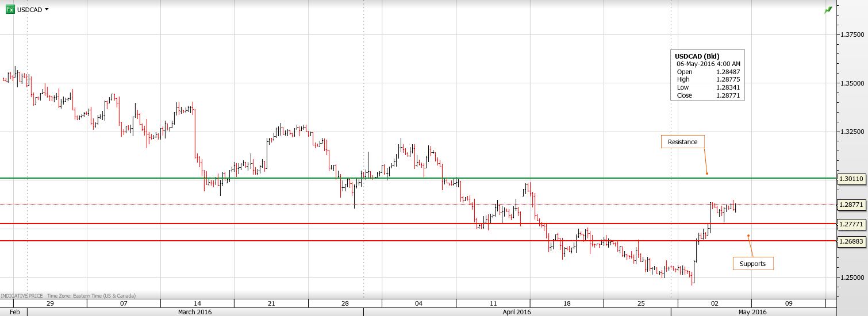
Task: Click the green Fx instrument icon
Action: coord(10,10)
